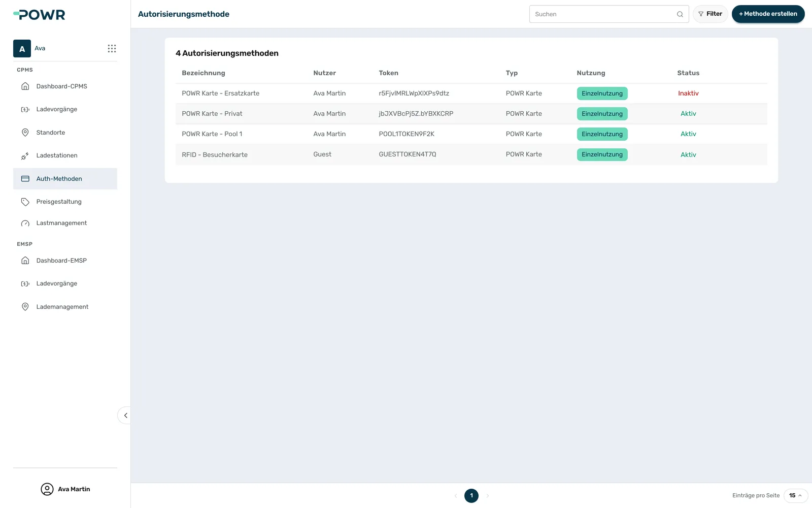
Task: Open RFID - Besucherkarte row
Action: 471,154
